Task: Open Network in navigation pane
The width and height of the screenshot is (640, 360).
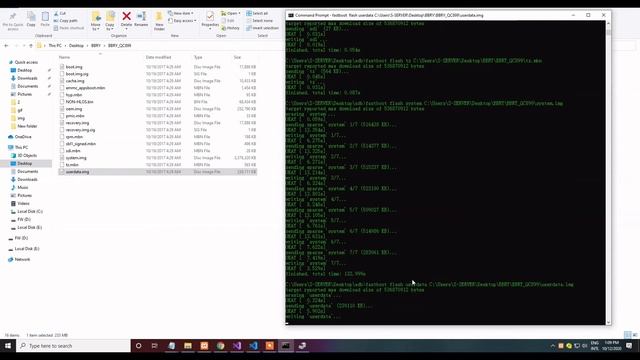Action: 22,260
